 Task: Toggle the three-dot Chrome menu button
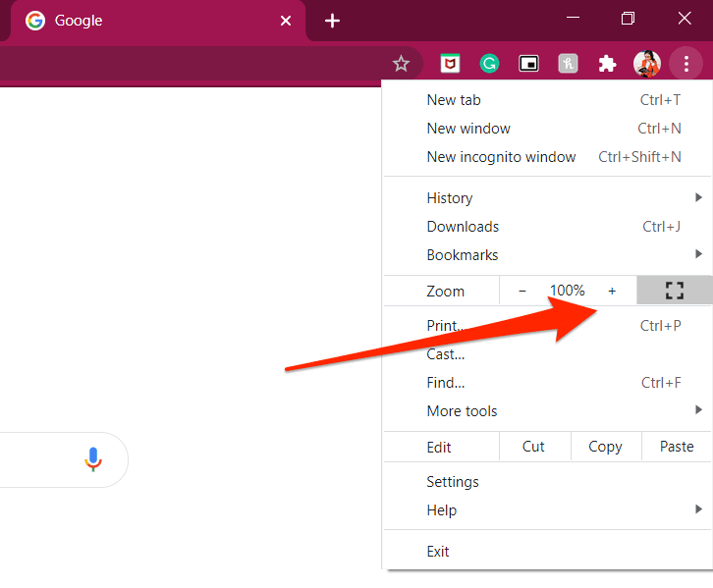point(686,64)
